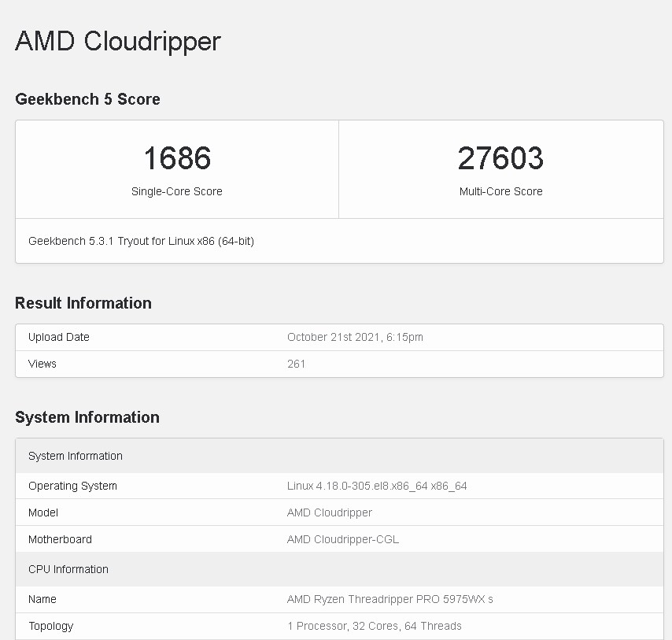The width and height of the screenshot is (672, 640).
Task: Click the Result Information heading
Action: click(x=83, y=303)
